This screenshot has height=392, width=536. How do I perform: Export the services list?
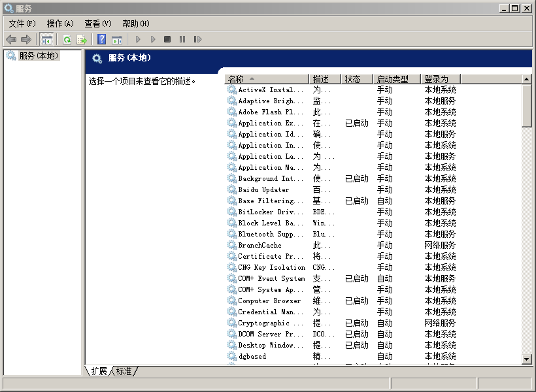82,39
